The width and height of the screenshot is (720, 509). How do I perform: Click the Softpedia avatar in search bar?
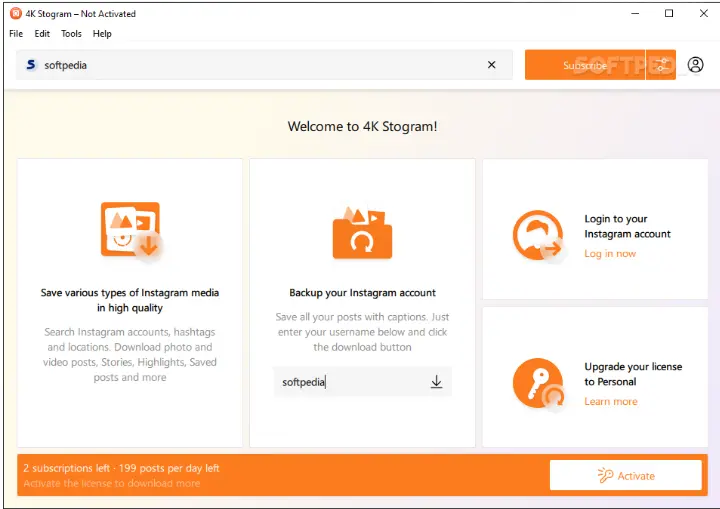point(31,65)
